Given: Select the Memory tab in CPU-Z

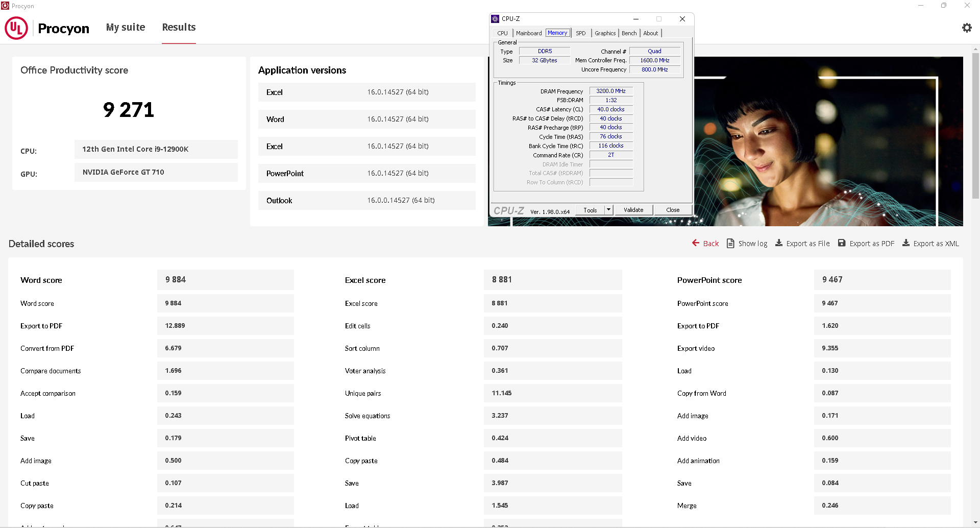Looking at the screenshot, I should click(557, 33).
